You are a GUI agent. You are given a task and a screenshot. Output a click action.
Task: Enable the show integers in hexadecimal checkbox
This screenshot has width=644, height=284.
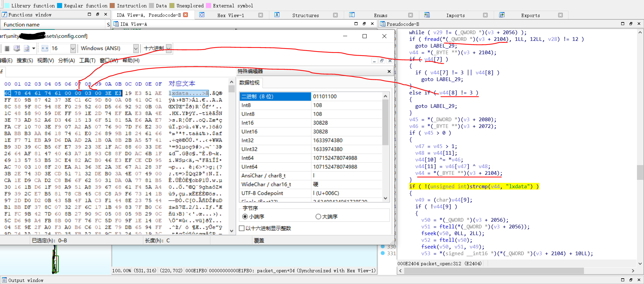click(241, 228)
